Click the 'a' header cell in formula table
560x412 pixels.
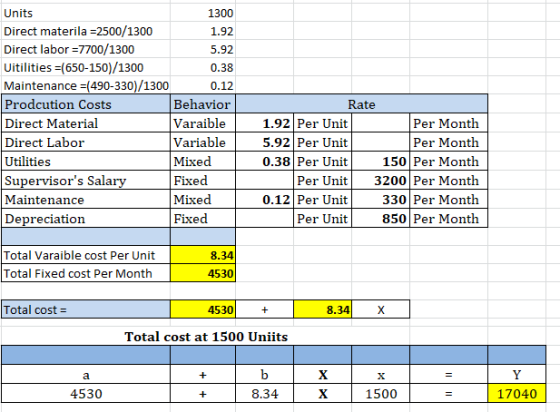(x=86, y=375)
